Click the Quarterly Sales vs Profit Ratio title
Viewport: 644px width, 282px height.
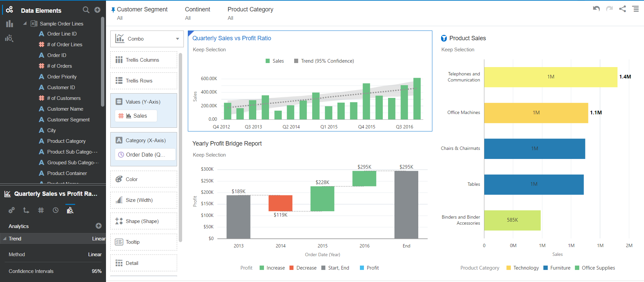tap(232, 38)
